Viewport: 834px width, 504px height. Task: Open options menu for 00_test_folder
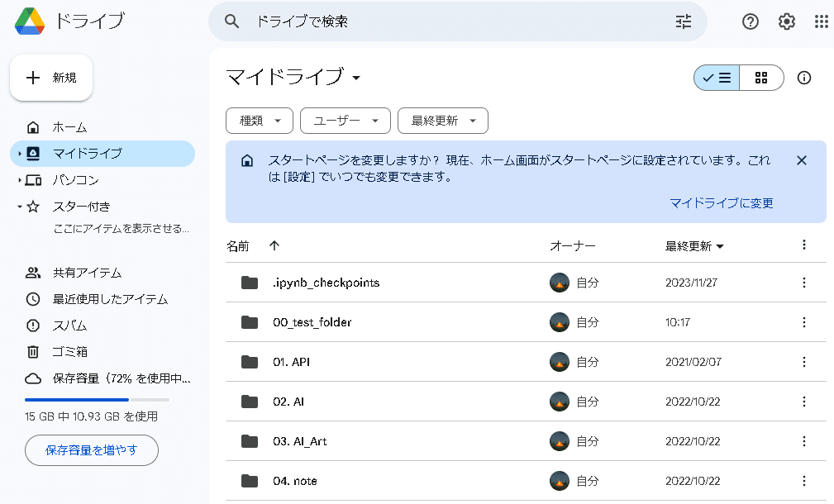(803, 322)
